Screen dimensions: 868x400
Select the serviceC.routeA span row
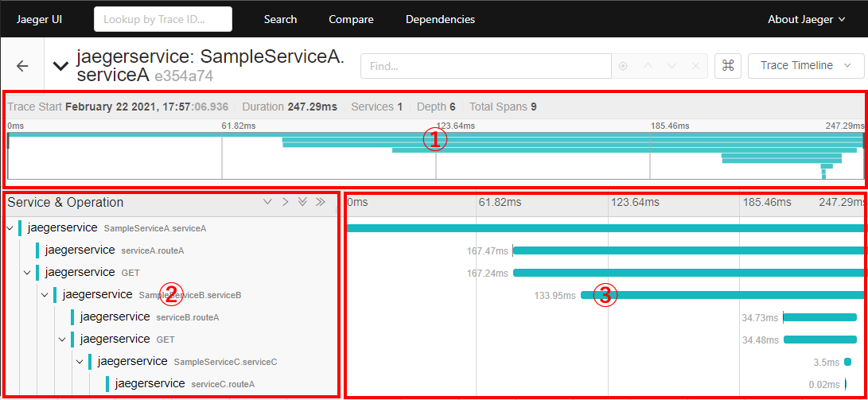(x=185, y=383)
